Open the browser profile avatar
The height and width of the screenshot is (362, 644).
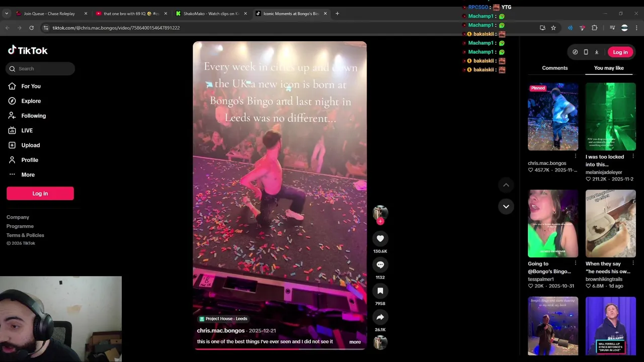click(x=624, y=28)
